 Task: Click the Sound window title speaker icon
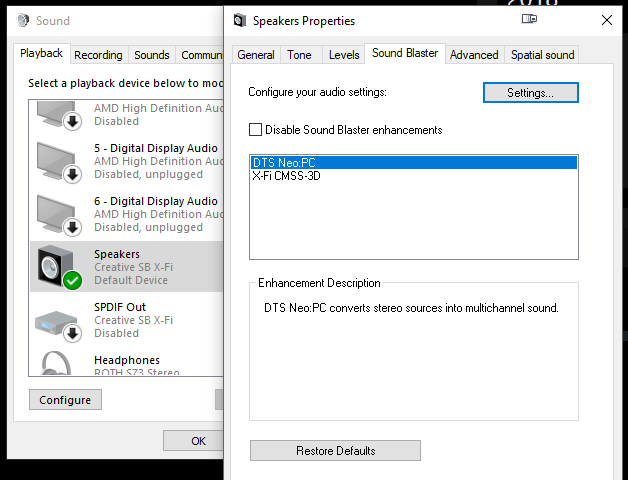[23, 20]
